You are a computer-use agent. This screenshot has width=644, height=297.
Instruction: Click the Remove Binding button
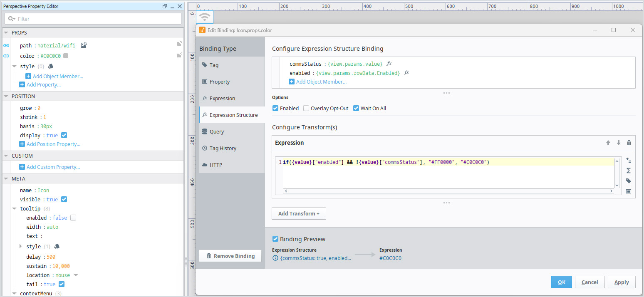(230, 256)
